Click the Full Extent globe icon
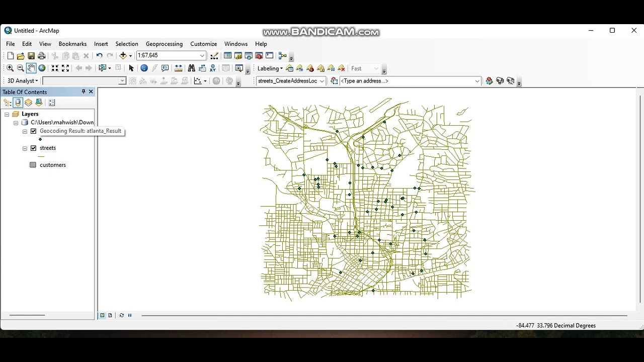This screenshot has height=362, width=644. click(x=42, y=68)
